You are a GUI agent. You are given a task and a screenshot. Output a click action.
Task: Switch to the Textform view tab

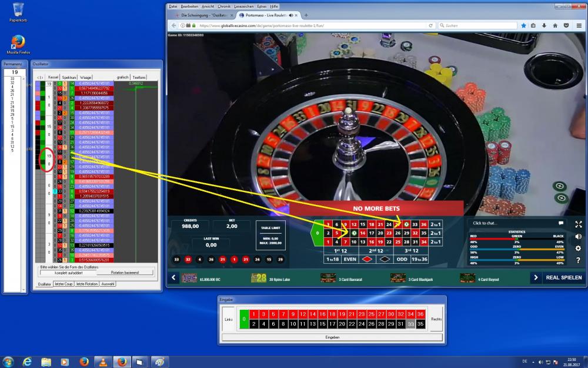(x=139, y=77)
